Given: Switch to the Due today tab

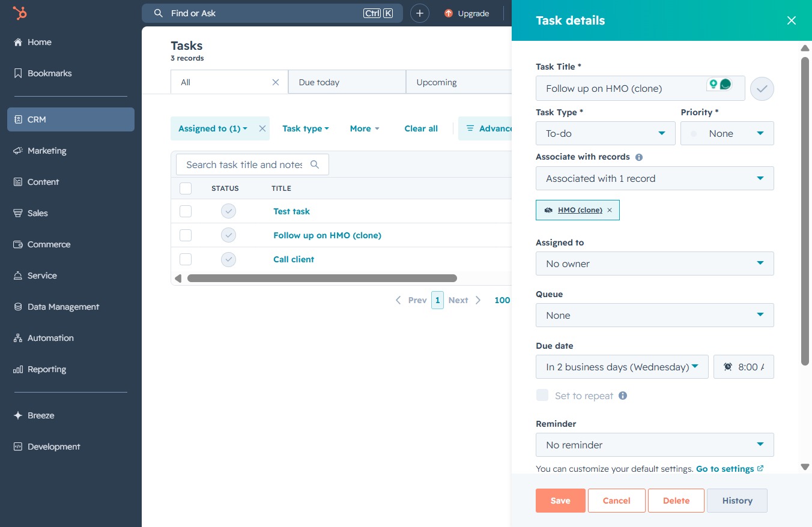Looking at the screenshot, I should pyautogui.click(x=347, y=82).
